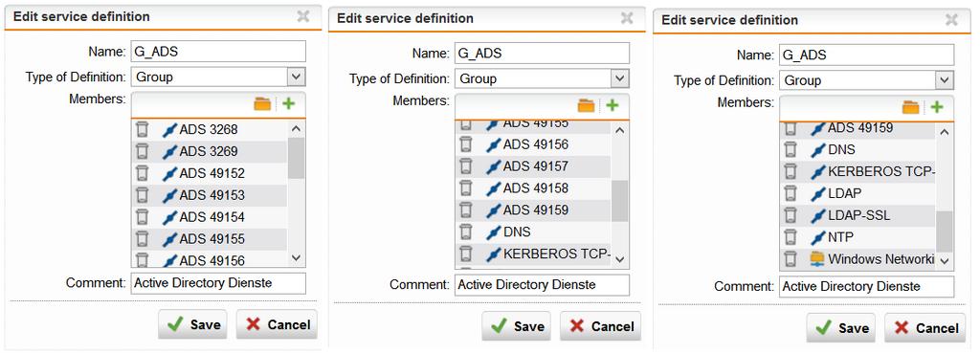Delete ADS 3268 member via trash icon
This screenshot has width=980, height=353.
(x=143, y=130)
